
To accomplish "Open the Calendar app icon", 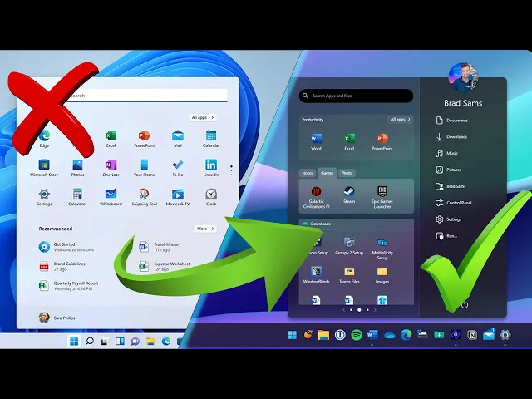I will (x=211, y=139).
